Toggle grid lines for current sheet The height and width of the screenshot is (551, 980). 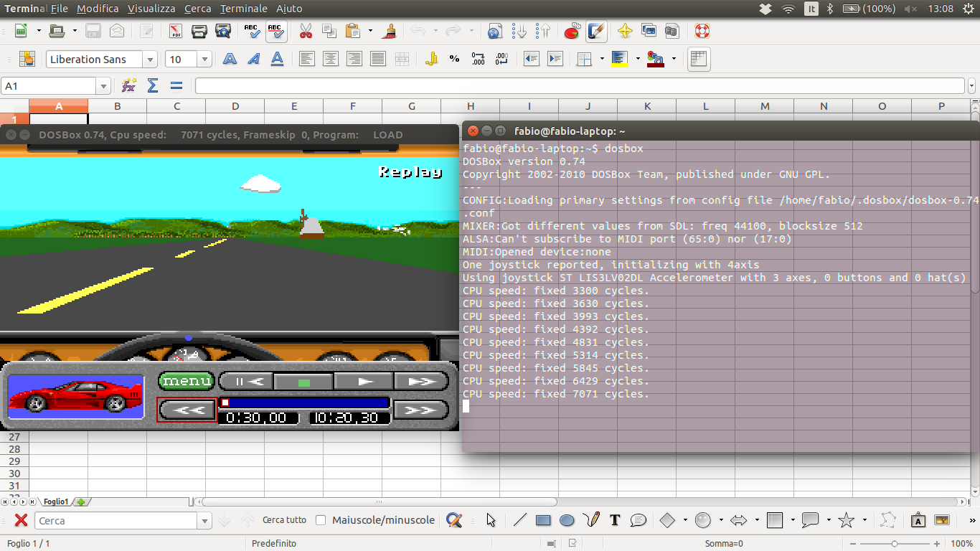[x=698, y=59]
